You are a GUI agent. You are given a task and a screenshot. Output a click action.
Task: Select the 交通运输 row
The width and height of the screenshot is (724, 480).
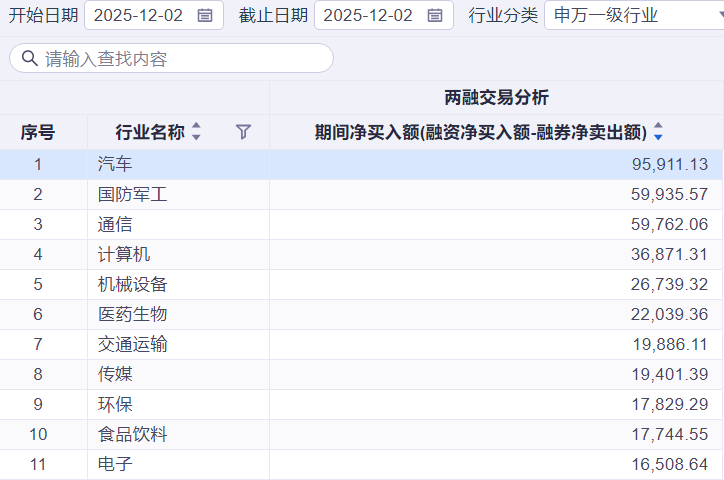point(362,344)
